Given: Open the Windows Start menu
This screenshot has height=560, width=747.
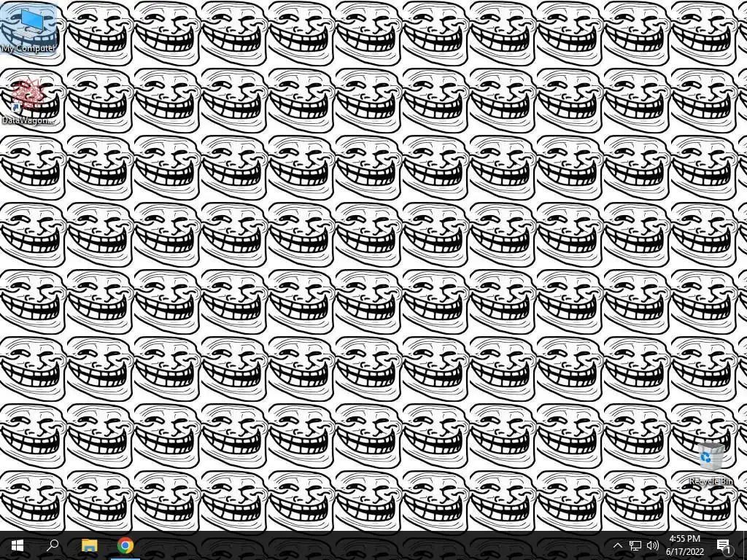Looking at the screenshot, I should 18,545.
